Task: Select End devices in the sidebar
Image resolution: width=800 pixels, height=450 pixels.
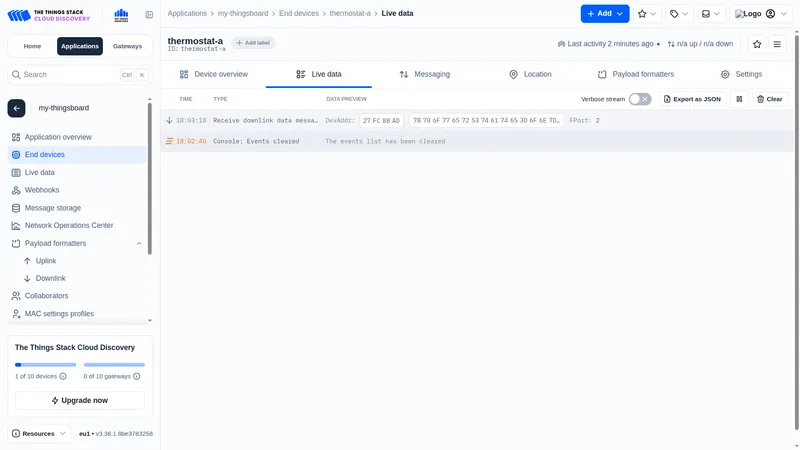Action: (x=77, y=155)
